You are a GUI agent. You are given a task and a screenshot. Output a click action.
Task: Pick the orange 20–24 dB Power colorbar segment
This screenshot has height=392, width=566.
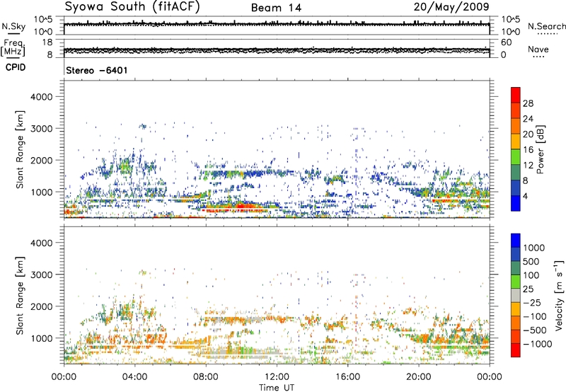516,127
